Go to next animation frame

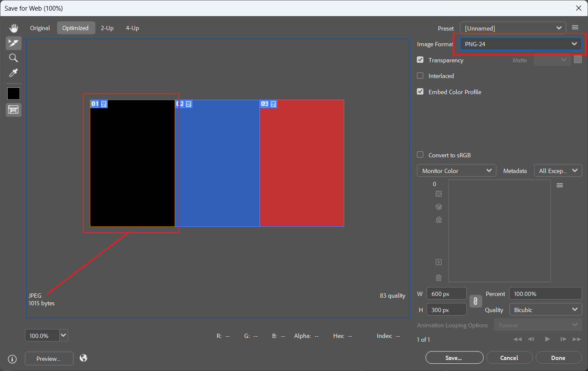point(563,339)
